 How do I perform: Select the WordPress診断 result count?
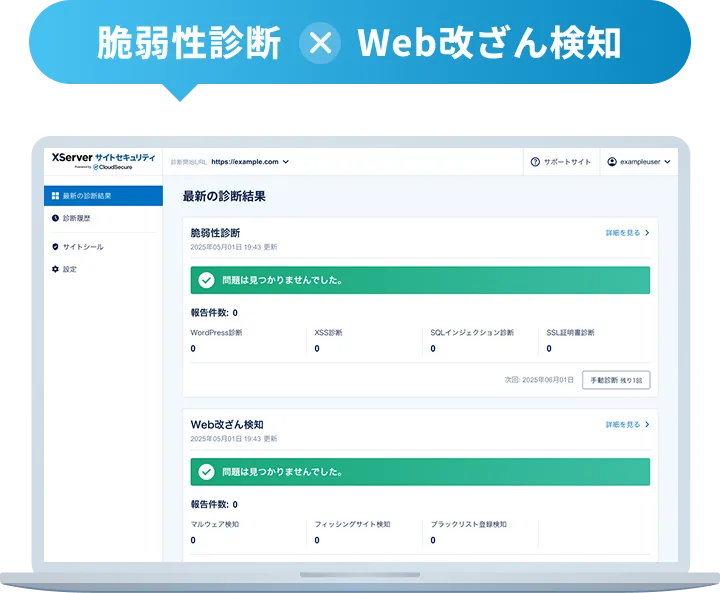(193, 349)
